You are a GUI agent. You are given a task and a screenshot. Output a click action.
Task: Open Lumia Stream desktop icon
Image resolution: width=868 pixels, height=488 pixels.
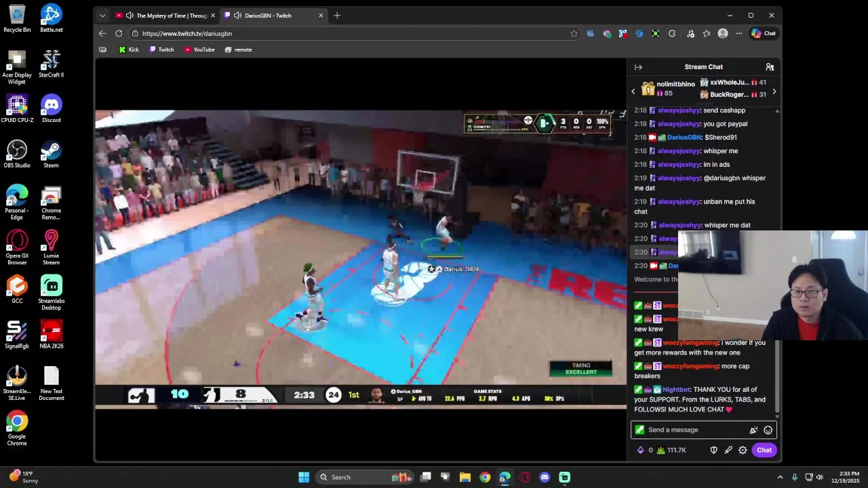coord(51,247)
